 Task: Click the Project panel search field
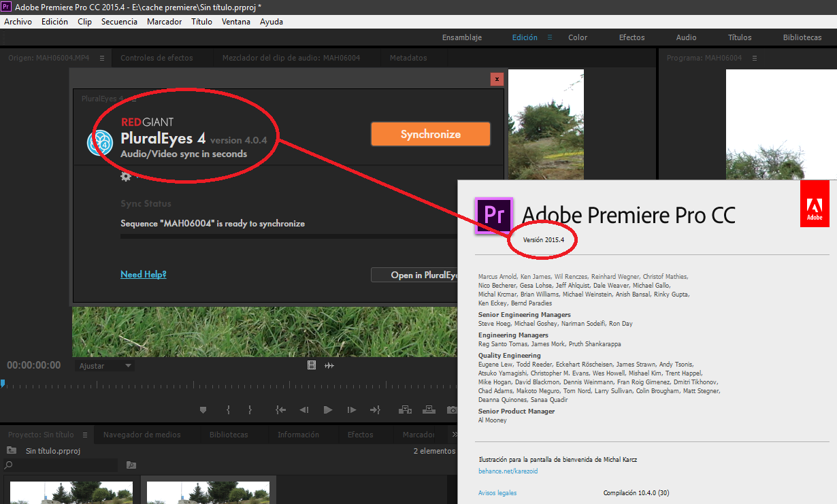(x=61, y=465)
